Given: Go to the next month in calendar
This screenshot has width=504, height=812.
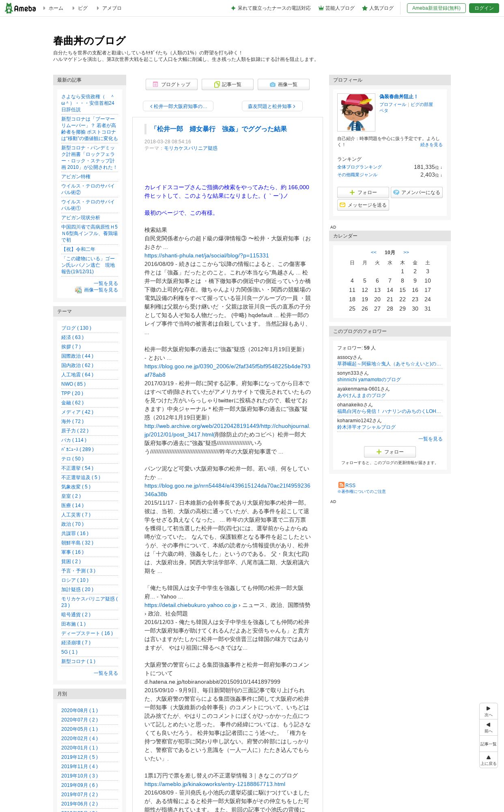Looking at the screenshot, I should coord(406,252).
